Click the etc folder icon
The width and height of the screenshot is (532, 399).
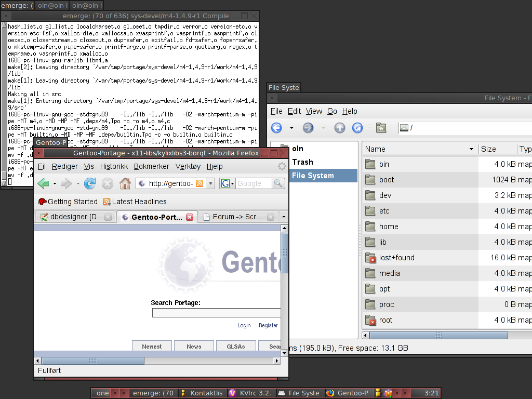(x=370, y=211)
